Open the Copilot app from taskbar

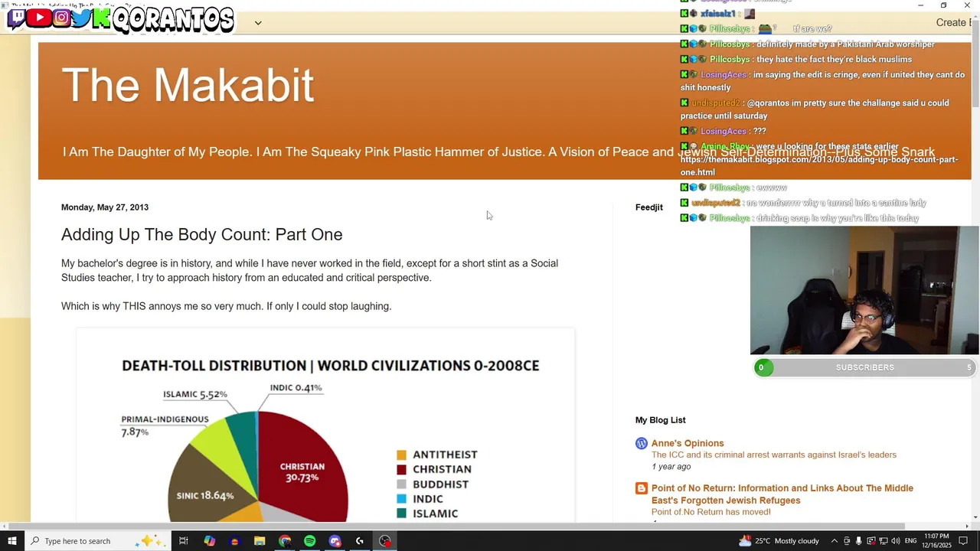209,541
